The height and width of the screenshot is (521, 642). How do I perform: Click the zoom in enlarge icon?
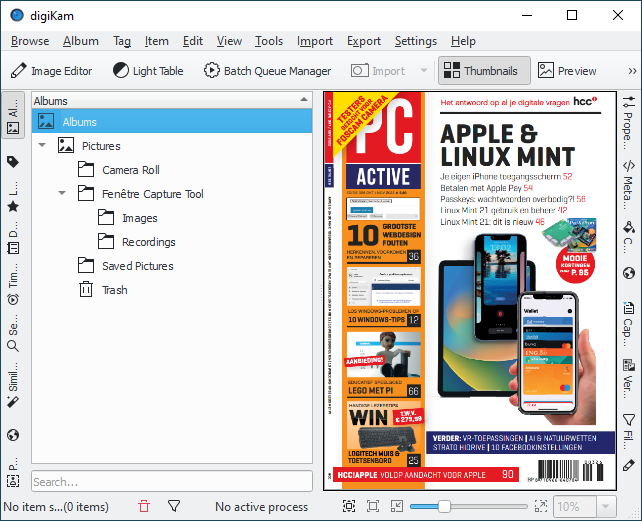click(541, 507)
